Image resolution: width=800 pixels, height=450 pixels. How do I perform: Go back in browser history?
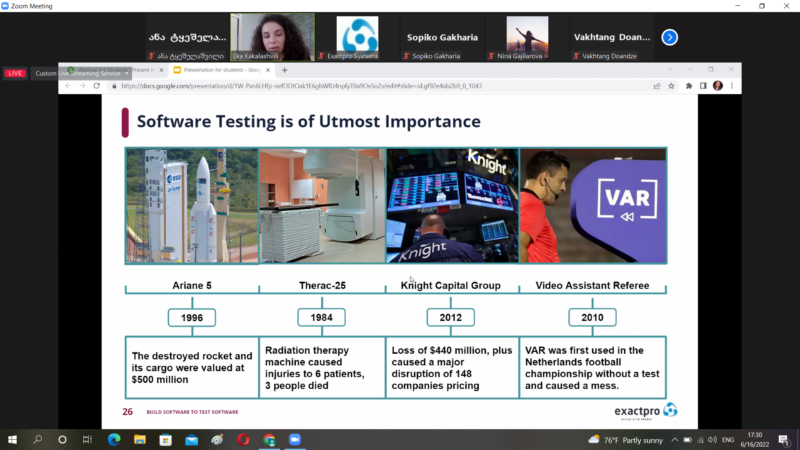pos(68,86)
